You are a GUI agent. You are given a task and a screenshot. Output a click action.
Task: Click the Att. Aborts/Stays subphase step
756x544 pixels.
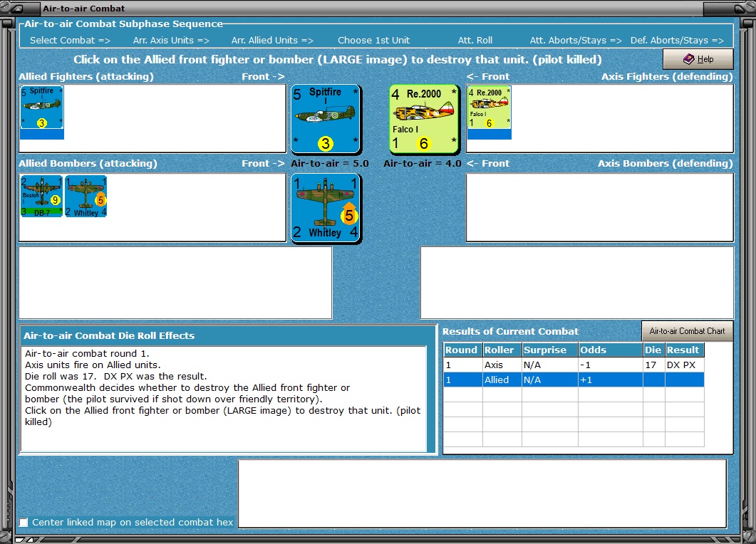coord(576,41)
